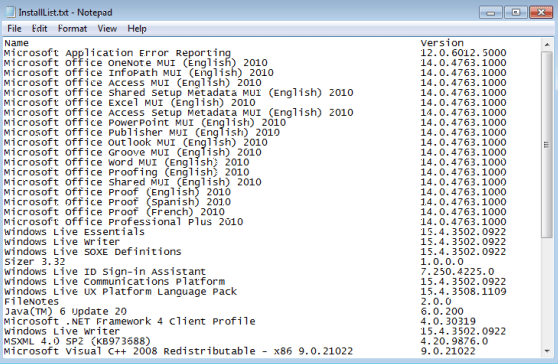
Task: Click version '7.250.4225.0'
Action: (457, 272)
